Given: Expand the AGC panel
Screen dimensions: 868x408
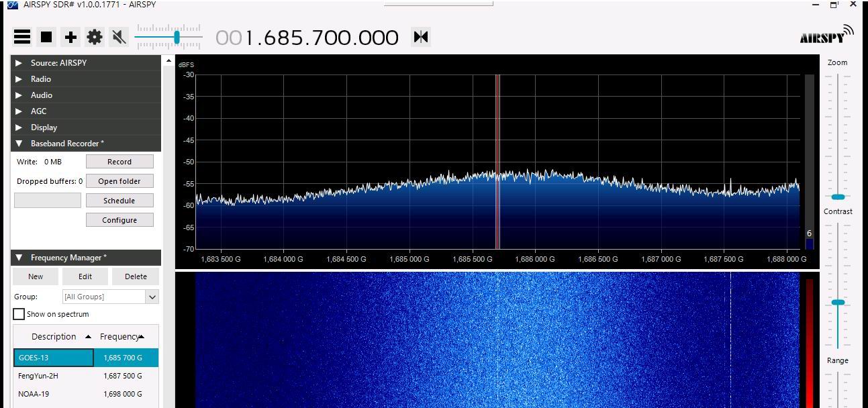Looking at the screenshot, I should 86,111.
